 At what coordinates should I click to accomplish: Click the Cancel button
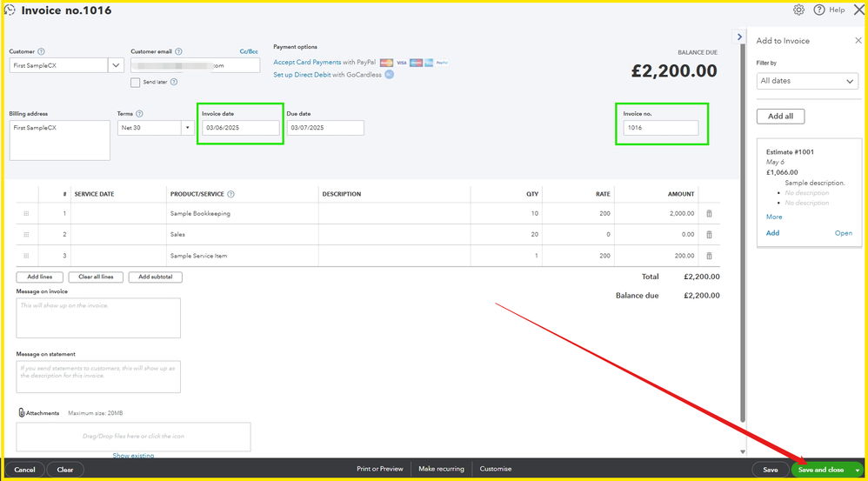click(x=24, y=470)
